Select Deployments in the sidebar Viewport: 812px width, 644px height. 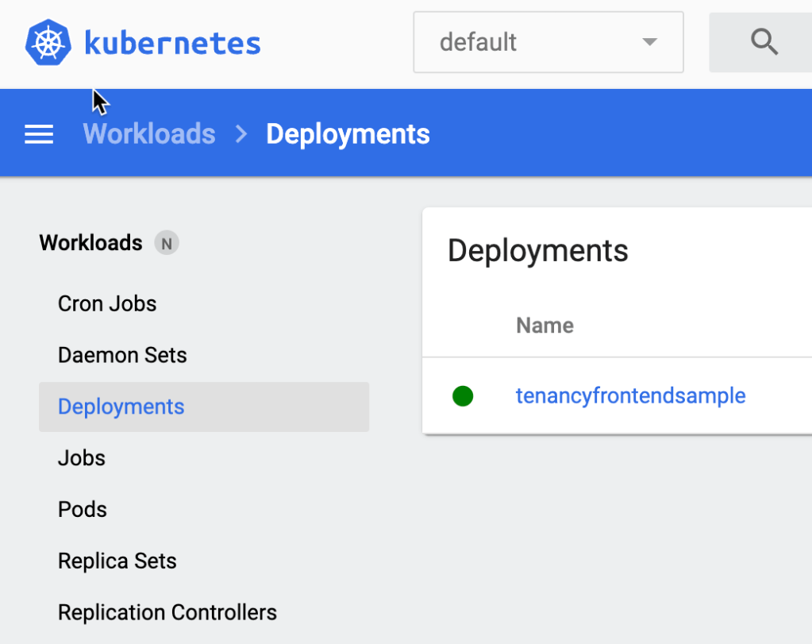121,407
